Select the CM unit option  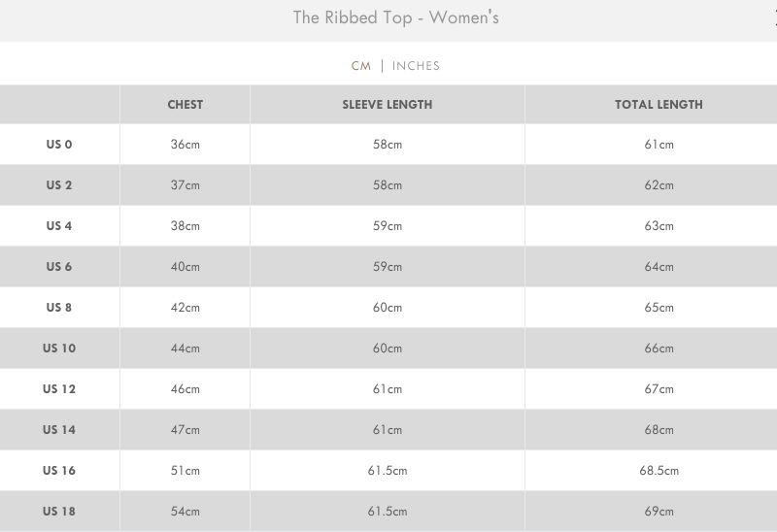(360, 66)
